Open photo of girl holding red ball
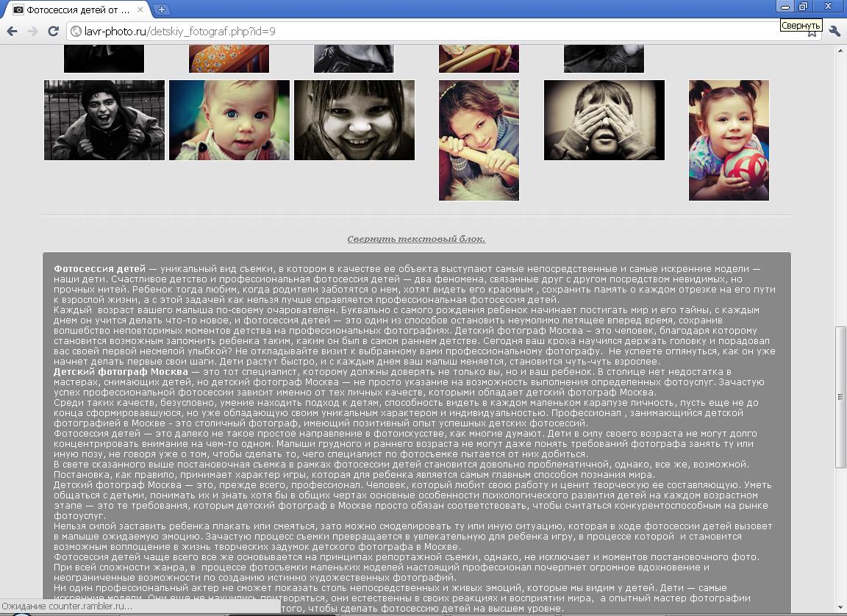Screen dimensions: 847x616 tap(729, 140)
